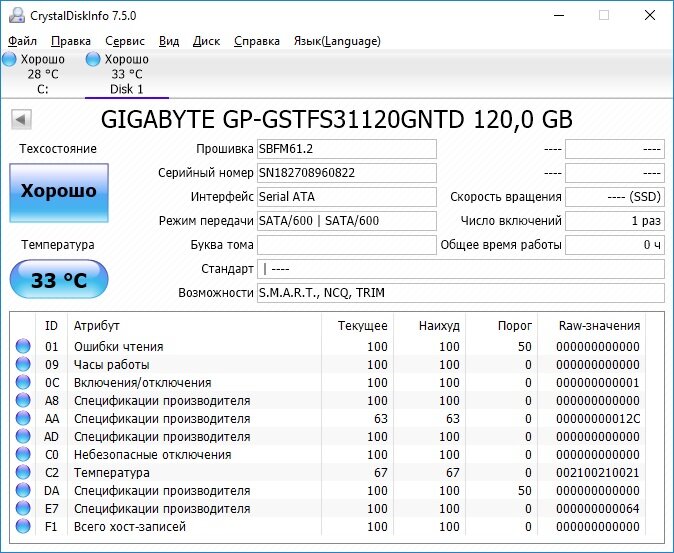Select the Disk 1 tab
The image size is (674, 553).
(x=126, y=74)
